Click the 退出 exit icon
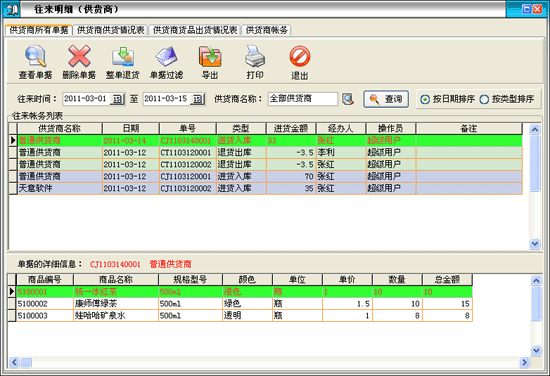Viewport: 550px width, 376px height. pyautogui.click(x=300, y=56)
